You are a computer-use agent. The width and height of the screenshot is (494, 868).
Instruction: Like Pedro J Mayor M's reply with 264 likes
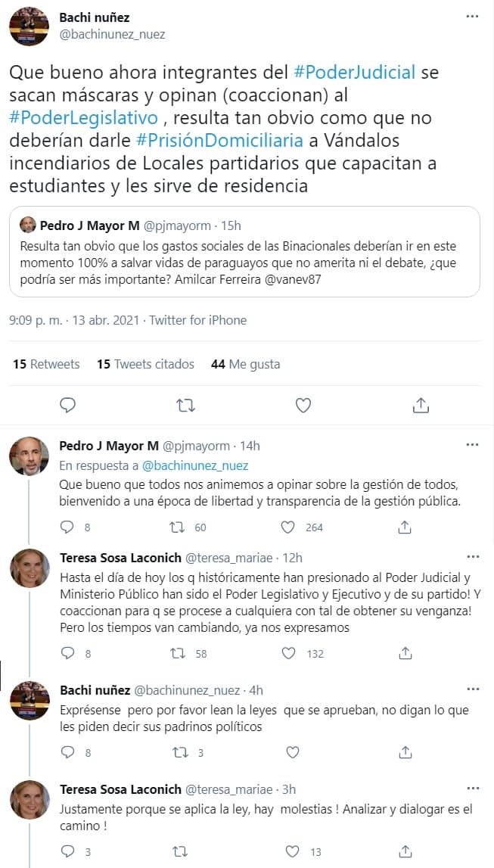[288, 527]
